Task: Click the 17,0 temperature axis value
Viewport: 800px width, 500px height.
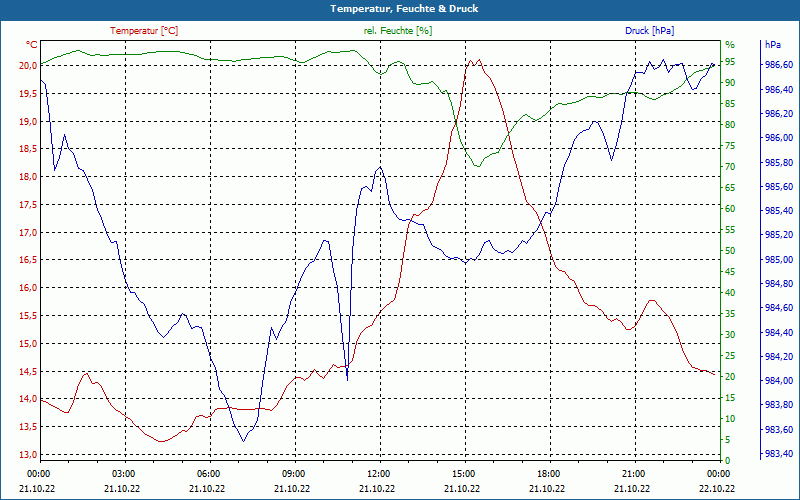Action: pyautogui.click(x=28, y=233)
